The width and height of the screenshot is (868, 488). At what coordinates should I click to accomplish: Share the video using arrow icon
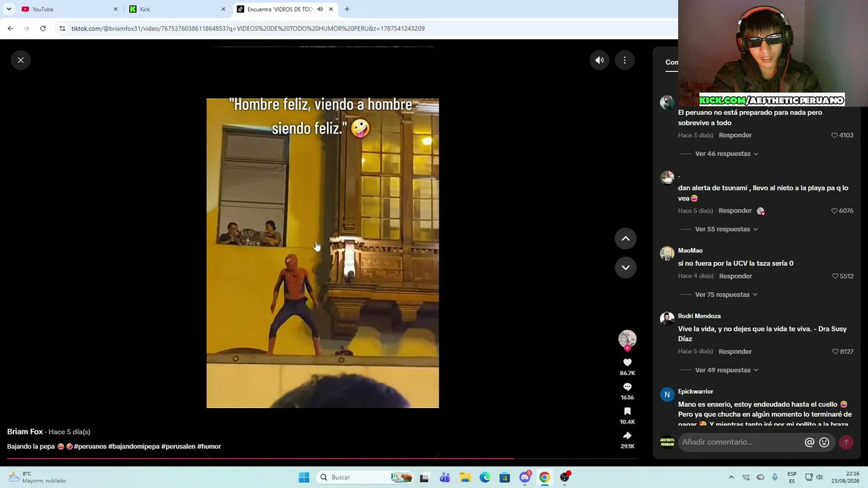pyautogui.click(x=627, y=436)
